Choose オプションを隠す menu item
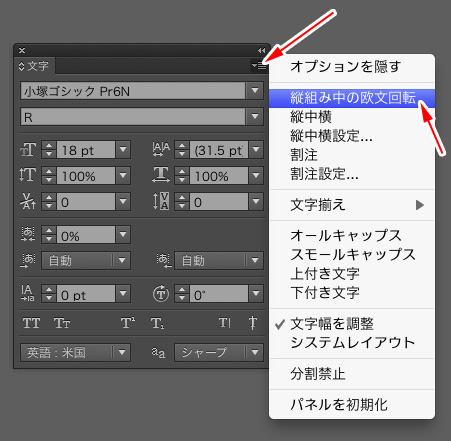The height and width of the screenshot is (441, 451). 352,67
